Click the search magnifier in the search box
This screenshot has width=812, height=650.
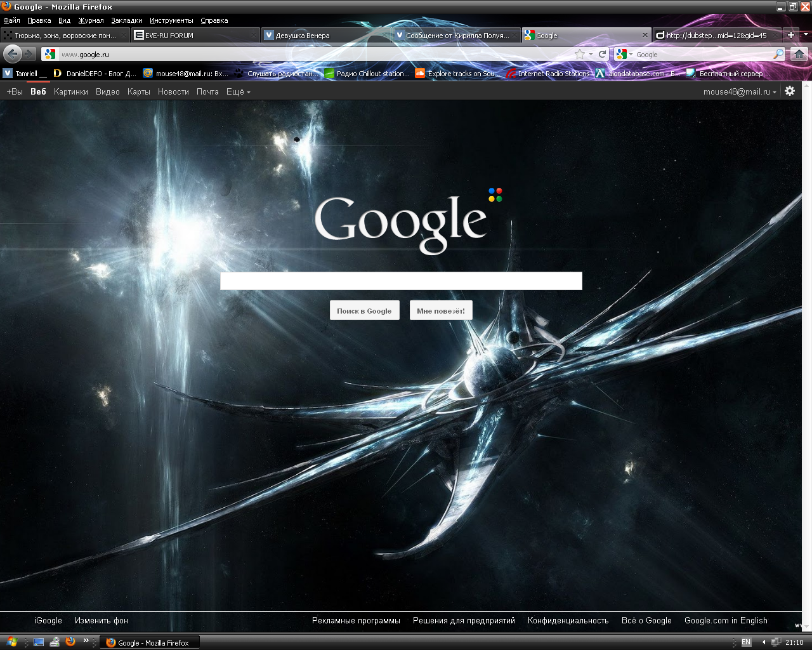click(778, 54)
